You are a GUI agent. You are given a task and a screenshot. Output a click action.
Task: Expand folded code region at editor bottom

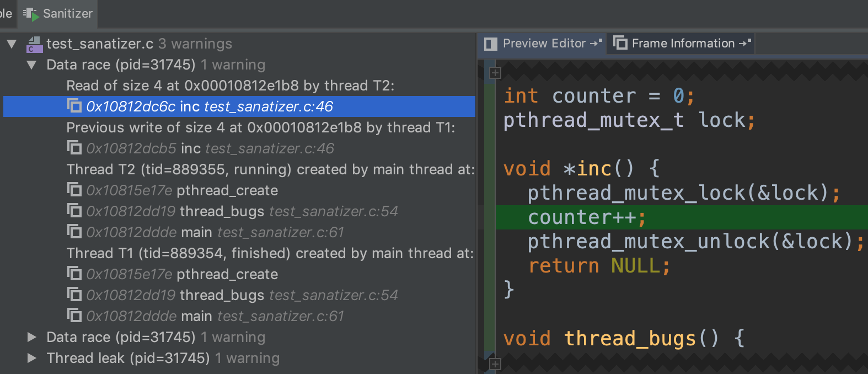pos(495,364)
